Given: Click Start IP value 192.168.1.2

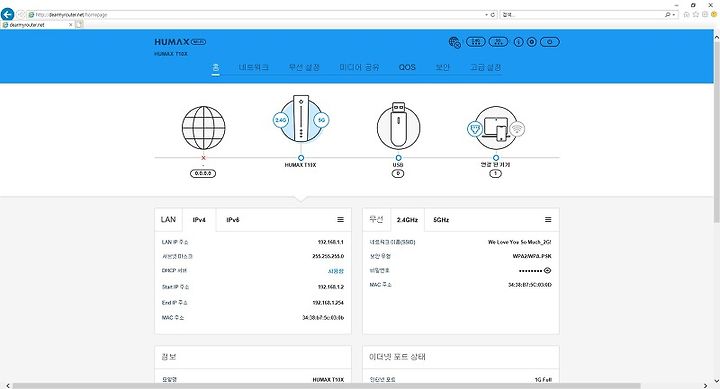Looking at the screenshot, I should coord(331,287).
